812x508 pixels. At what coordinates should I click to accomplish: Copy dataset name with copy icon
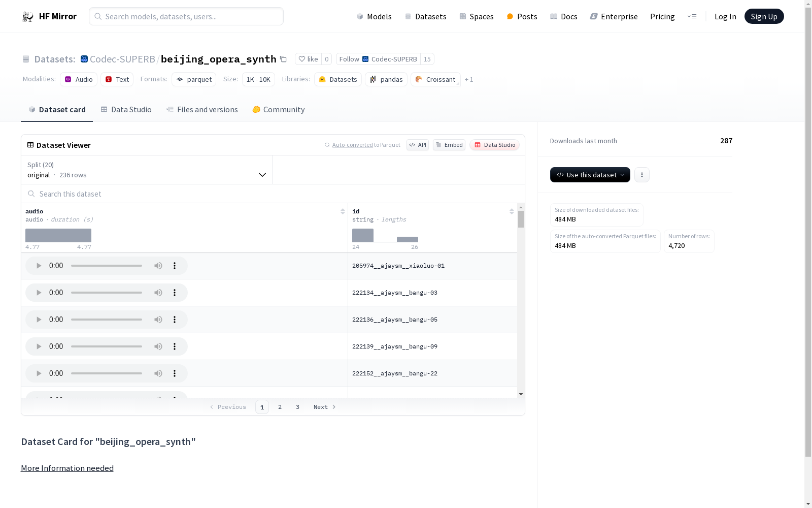click(284, 59)
